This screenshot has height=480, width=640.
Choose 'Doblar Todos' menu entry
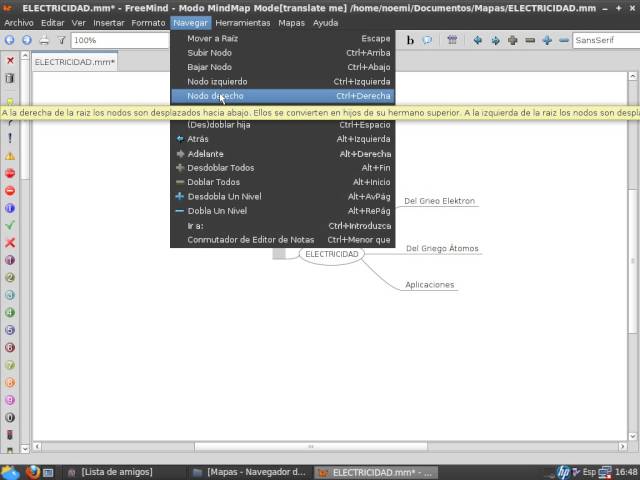click(282, 182)
